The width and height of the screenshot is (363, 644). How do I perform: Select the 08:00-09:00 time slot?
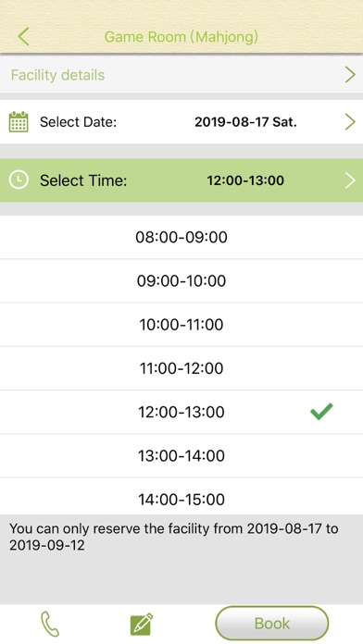coord(181,237)
